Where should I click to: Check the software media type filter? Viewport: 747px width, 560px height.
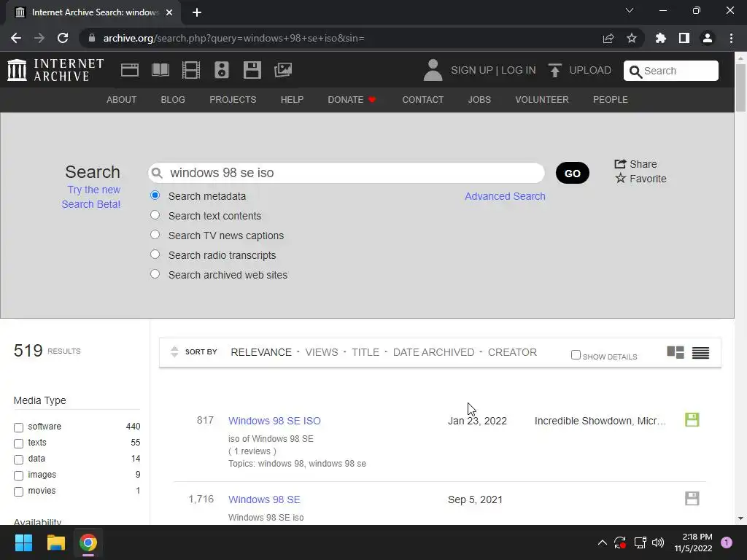coord(18,427)
